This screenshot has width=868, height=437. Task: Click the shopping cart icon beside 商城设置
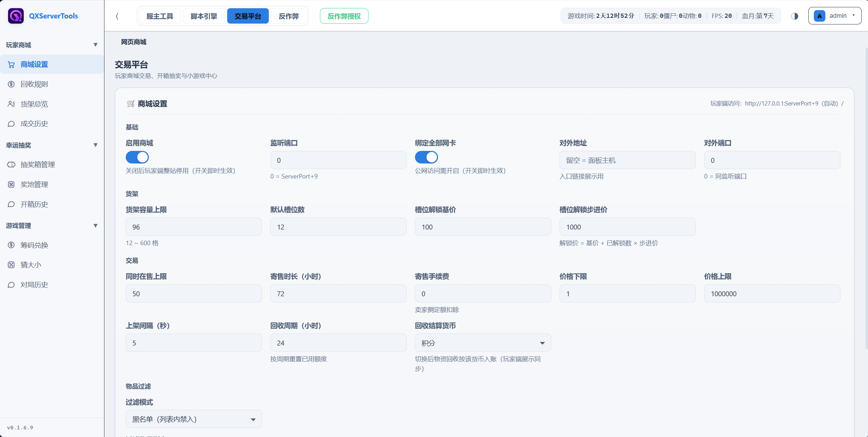[11, 65]
